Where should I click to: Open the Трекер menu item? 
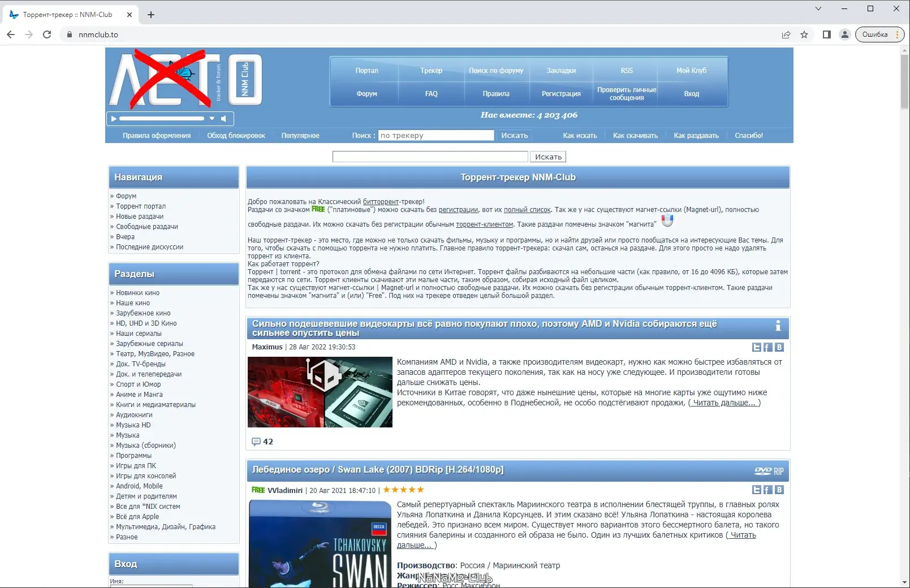[x=432, y=71]
